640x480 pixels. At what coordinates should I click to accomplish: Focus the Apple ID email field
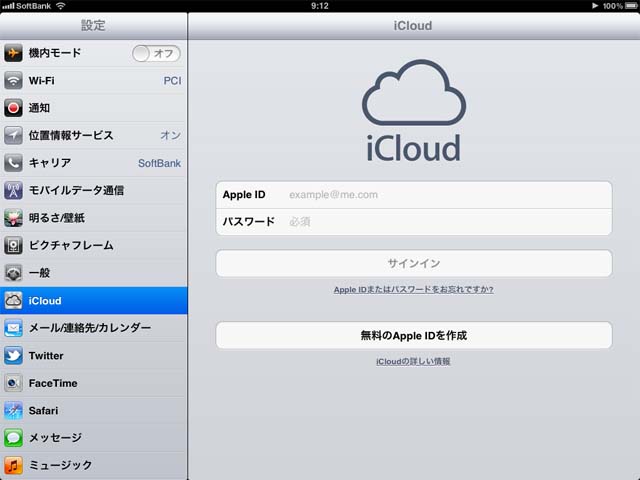[x=414, y=195]
